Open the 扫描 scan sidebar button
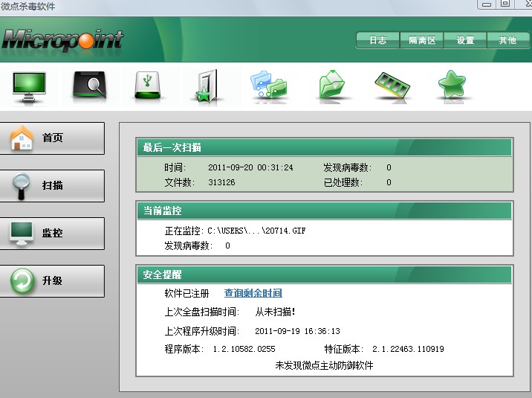 [x=51, y=186]
